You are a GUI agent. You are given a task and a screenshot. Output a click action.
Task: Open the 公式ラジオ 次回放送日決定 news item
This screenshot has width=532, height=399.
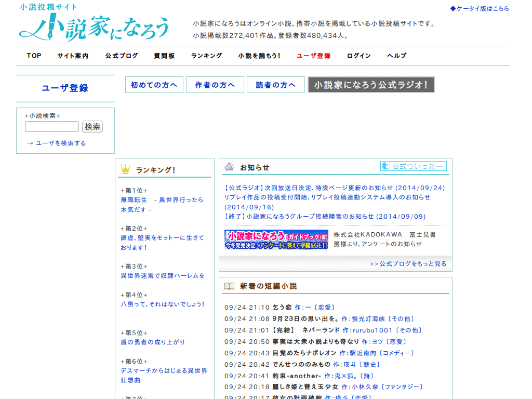[x=335, y=188]
